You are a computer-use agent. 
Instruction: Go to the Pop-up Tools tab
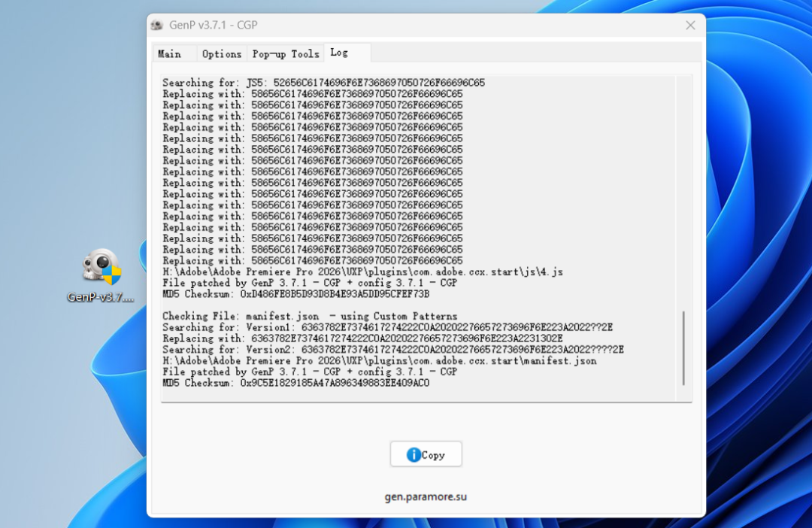coord(286,53)
